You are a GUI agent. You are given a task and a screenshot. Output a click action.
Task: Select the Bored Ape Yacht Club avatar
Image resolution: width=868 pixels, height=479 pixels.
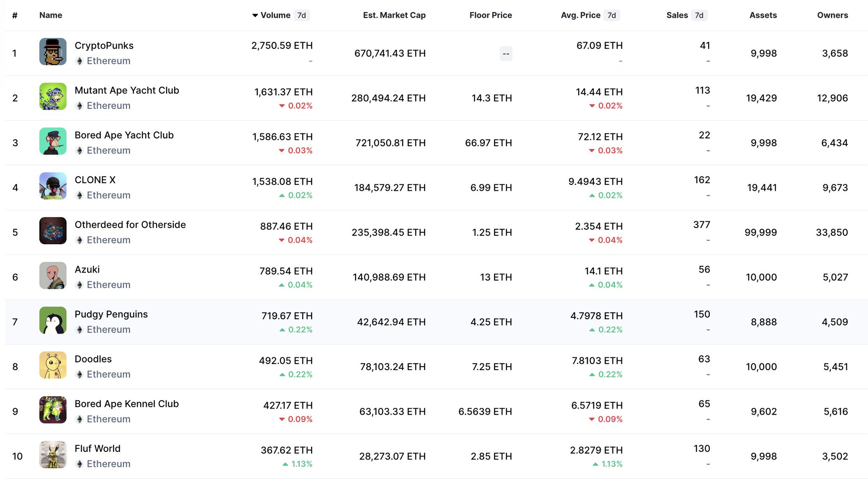[x=53, y=141]
